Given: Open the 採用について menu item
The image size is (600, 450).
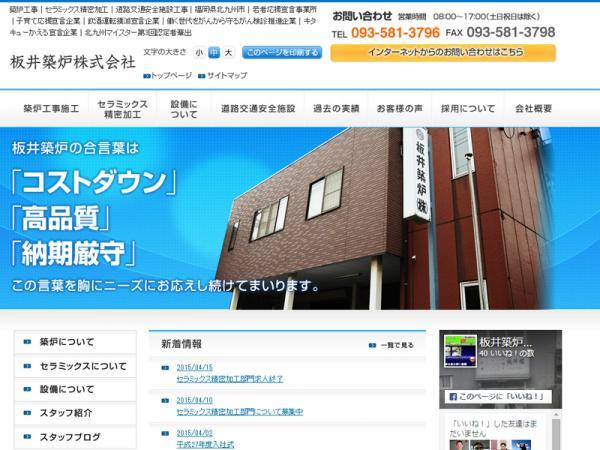Looking at the screenshot, I should coord(468,109).
